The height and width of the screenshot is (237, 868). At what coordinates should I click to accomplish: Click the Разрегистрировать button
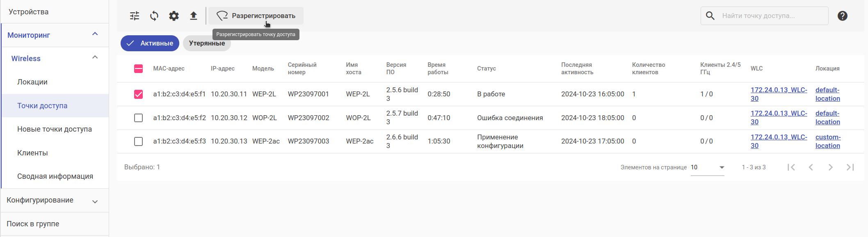click(x=256, y=16)
